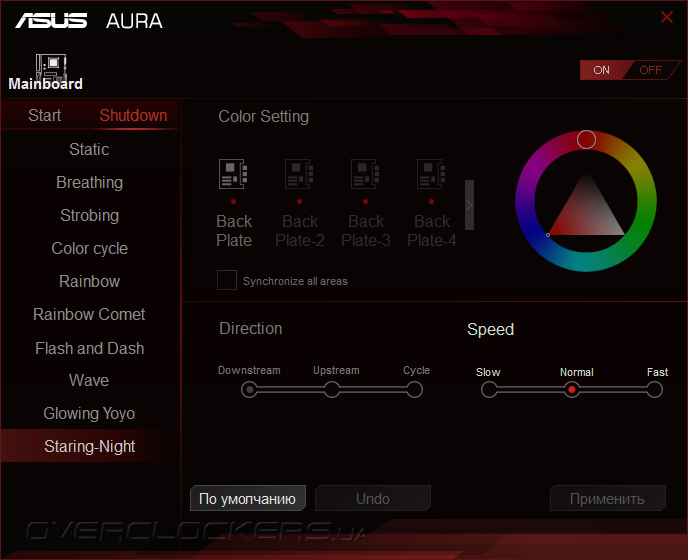Select the Back Plate-2 area icon
688x560 pixels.
[x=299, y=174]
